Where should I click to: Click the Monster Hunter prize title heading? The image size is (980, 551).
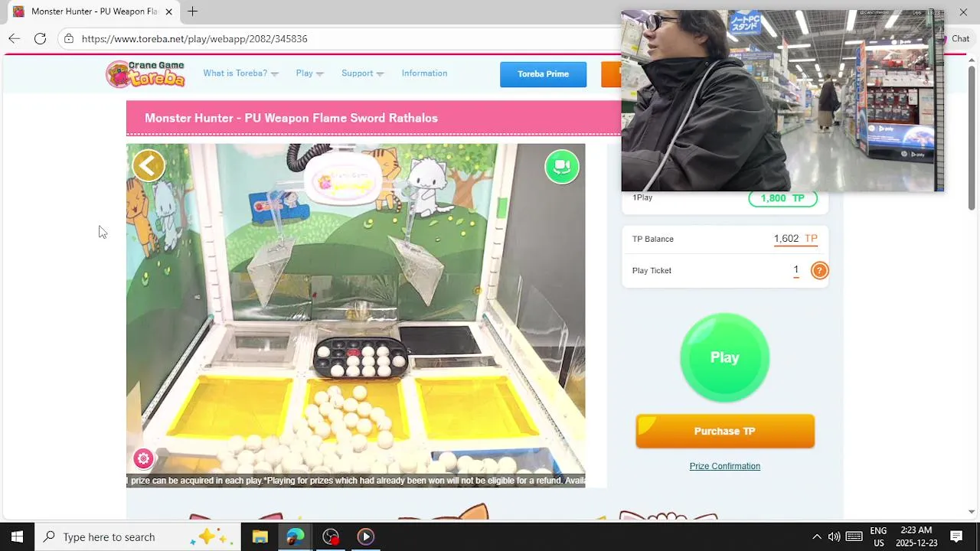point(291,118)
